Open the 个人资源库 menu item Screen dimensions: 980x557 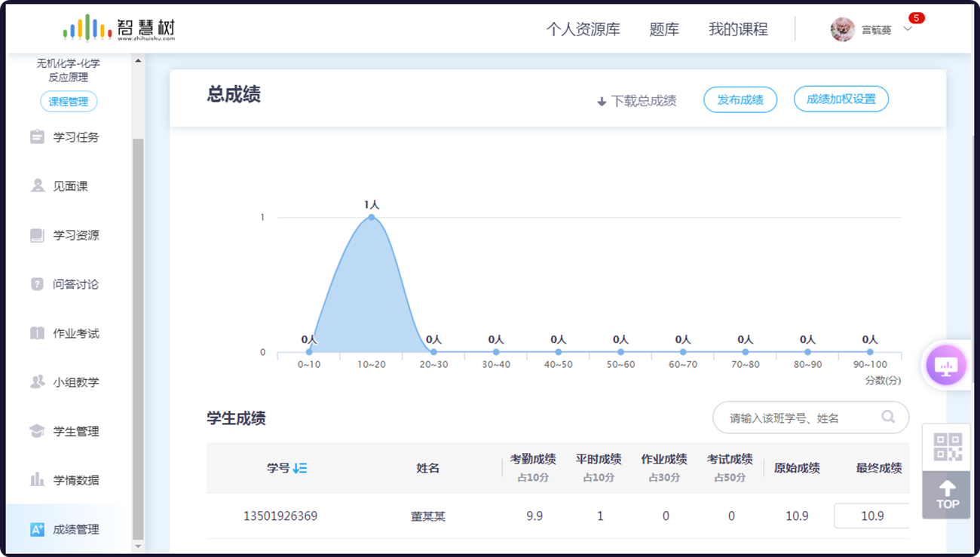584,29
